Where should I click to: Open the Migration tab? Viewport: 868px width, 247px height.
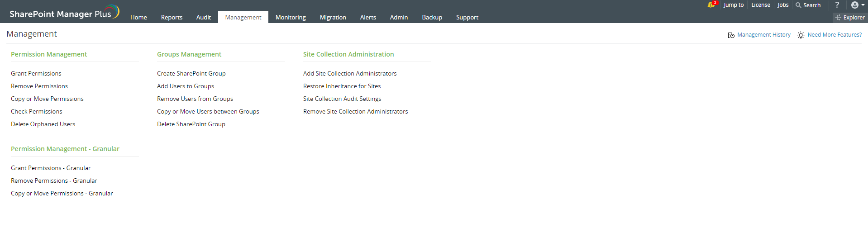click(x=333, y=17)
